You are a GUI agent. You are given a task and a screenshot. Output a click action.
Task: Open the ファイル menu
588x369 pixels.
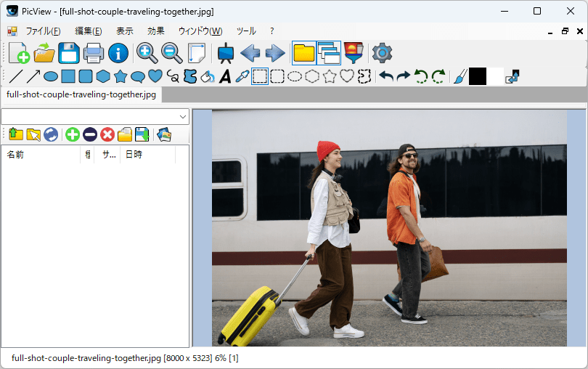[x=43, y=31]
